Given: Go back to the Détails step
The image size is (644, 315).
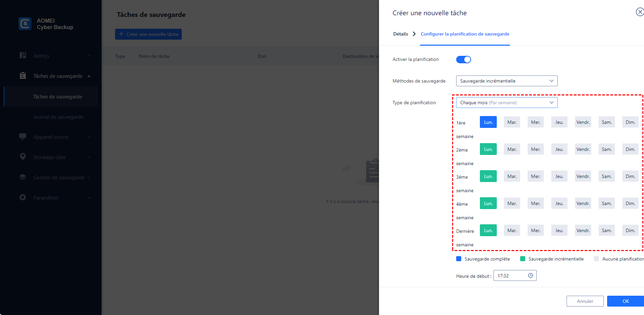Looking at the screenshot, I should [x=400, y=34].
